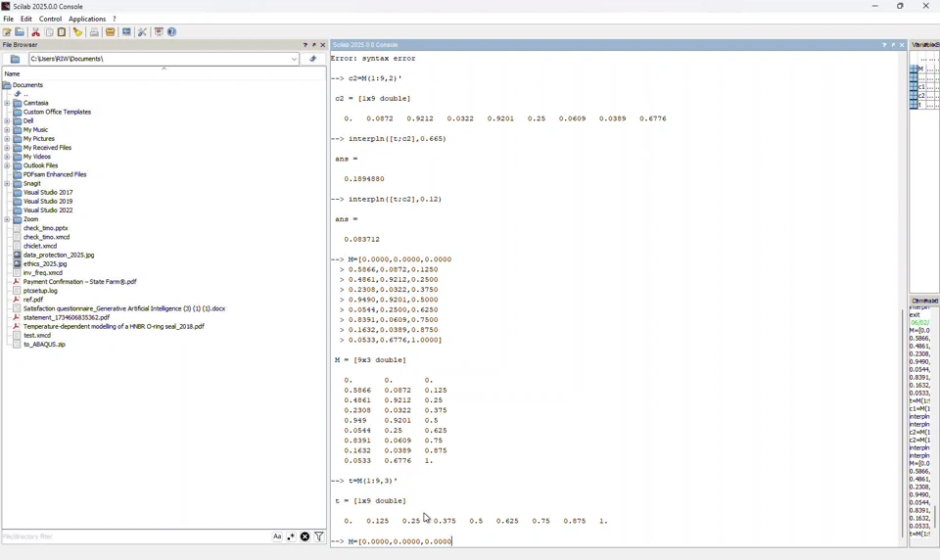940x560 pixels.
Task: Select the Temperature-dependent modelling PDF file
Action: [114, 327]
